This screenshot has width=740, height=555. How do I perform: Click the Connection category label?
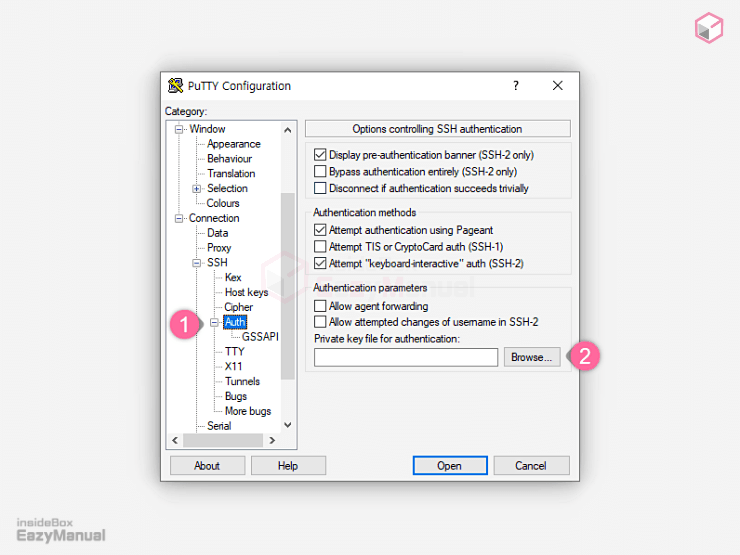[214, 219]
